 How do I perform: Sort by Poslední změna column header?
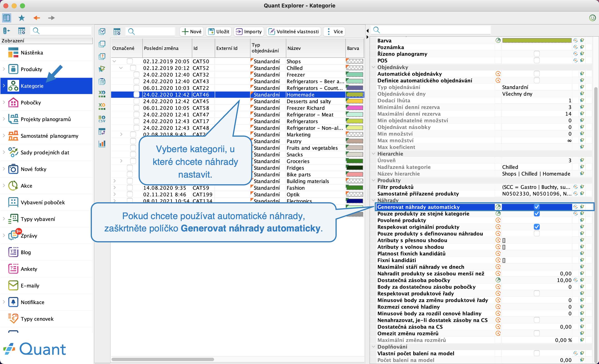click(x=167, y=48)
